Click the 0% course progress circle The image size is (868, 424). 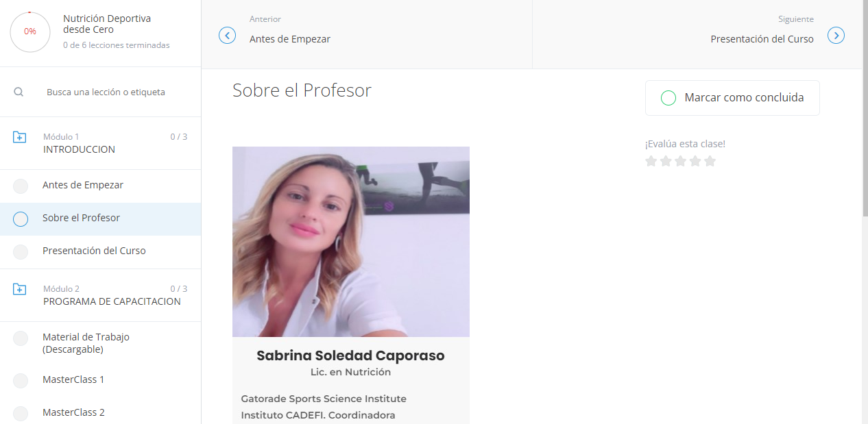coord(30,32)
